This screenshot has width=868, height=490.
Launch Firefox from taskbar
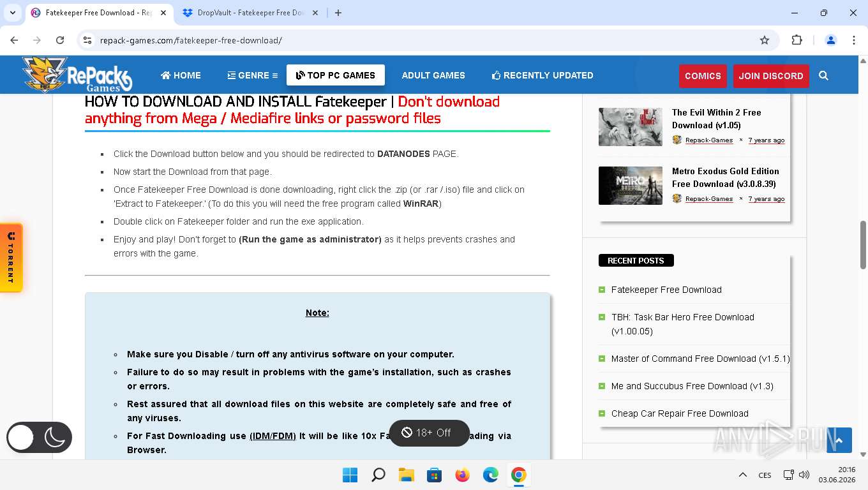pyautogui.click(x=463, y=475)
